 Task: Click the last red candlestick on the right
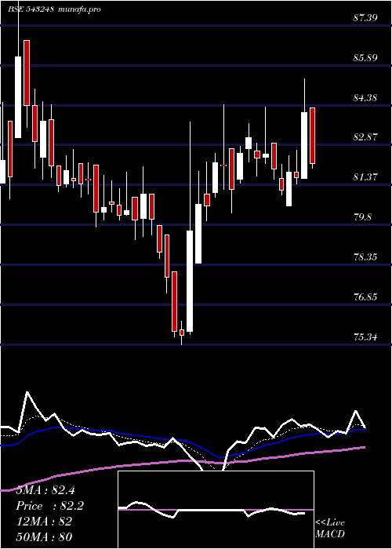pos(313,136)
